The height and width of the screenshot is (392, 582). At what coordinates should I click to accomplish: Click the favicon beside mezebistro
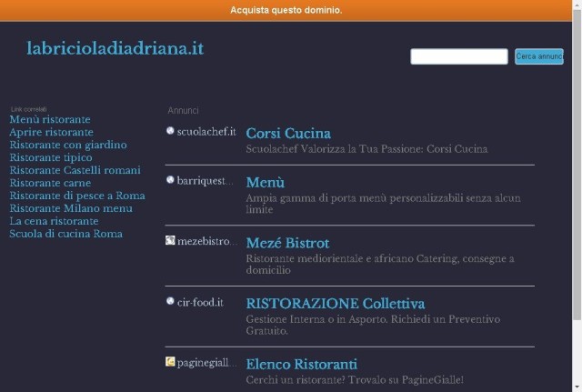170,240
